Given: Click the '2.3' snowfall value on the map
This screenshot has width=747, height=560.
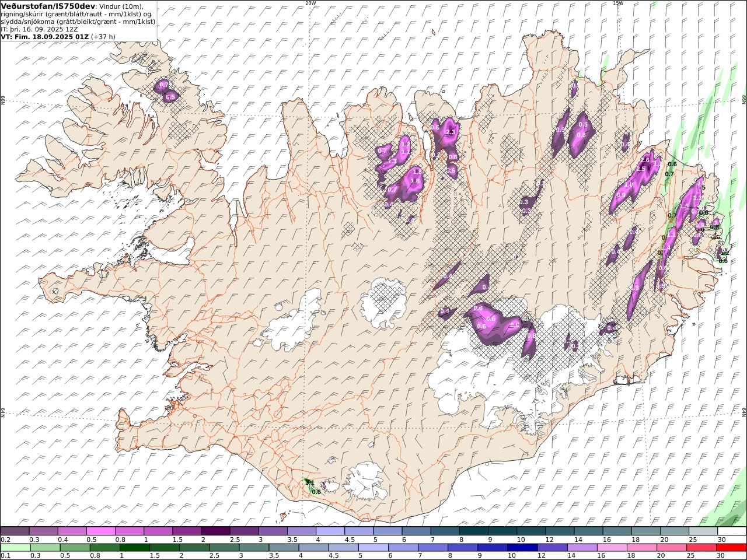Looking at the screenshot, I should [x=450, y=132].
